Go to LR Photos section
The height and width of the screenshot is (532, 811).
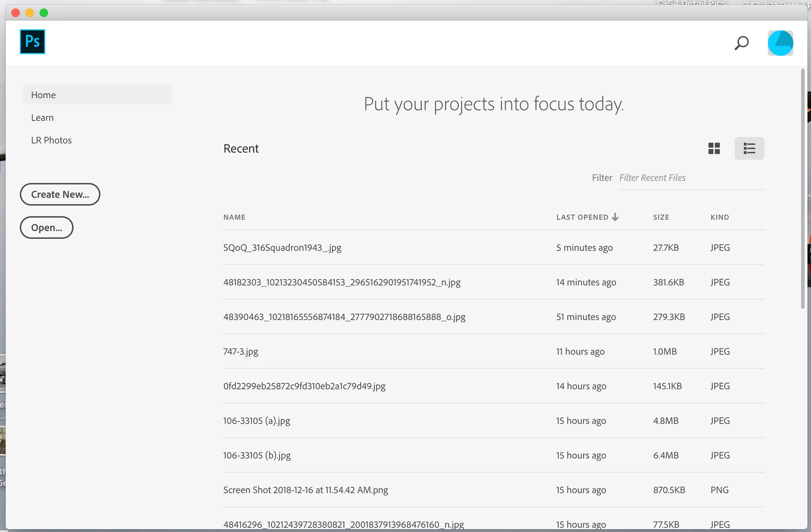pyautogui.click(x=51, y=140)
